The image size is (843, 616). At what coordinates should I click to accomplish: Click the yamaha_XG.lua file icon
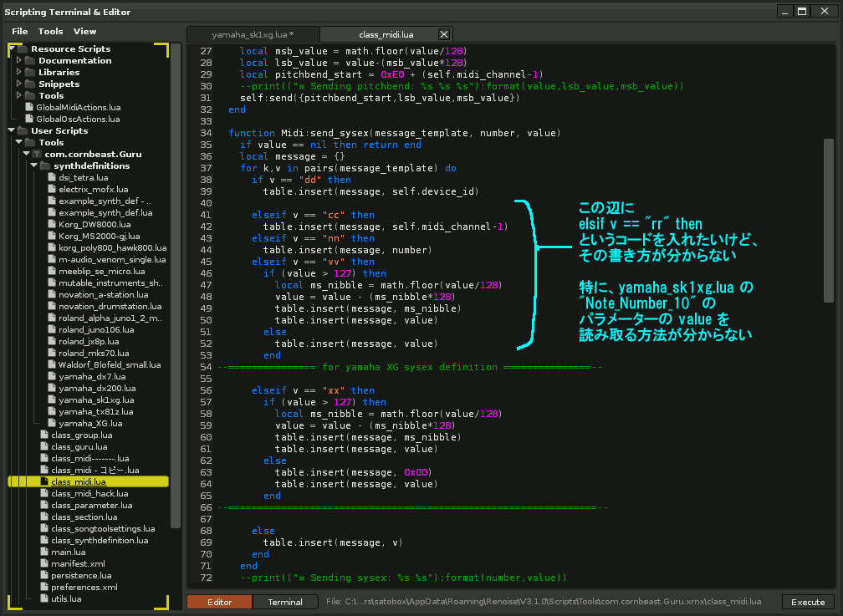coord(52,423)
